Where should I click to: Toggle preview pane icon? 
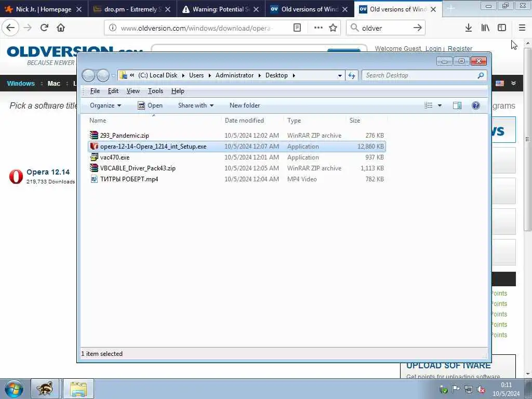[x=457, y=105]
